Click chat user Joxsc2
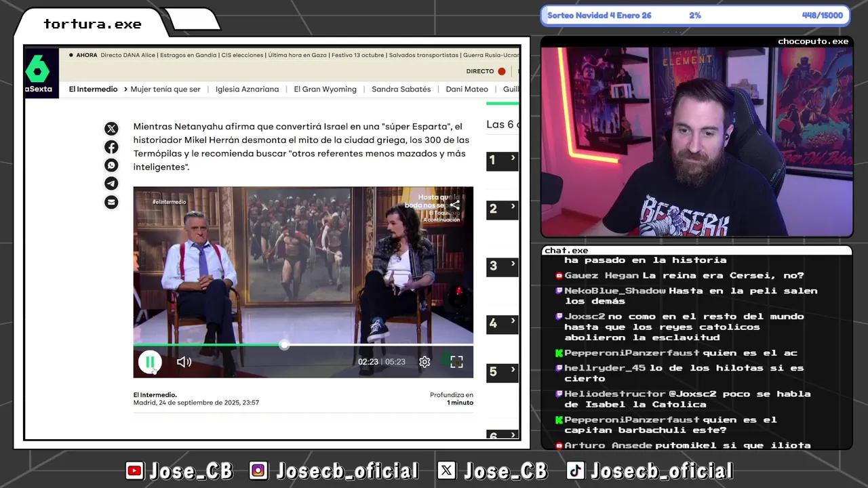 tap(585, 317)
